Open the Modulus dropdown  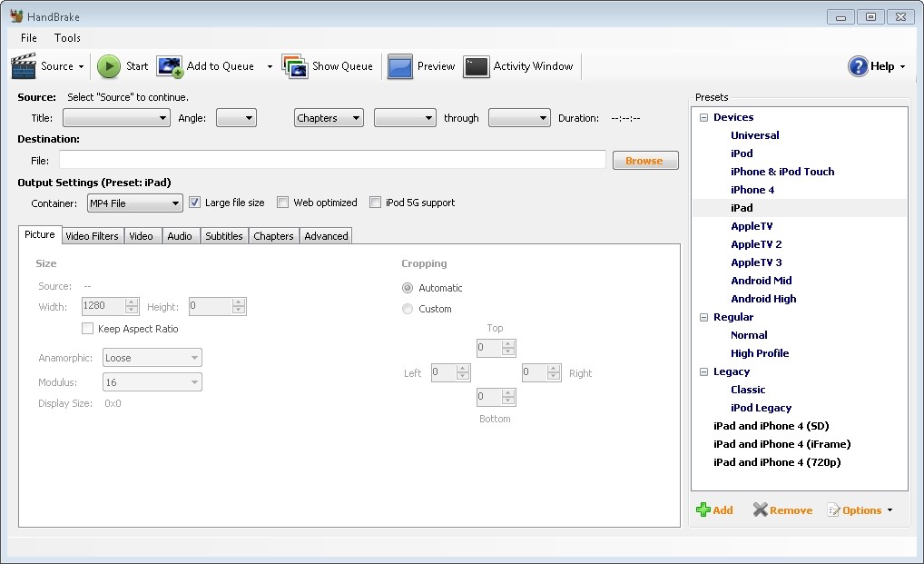pyautogui.click(x=152, y=381)
